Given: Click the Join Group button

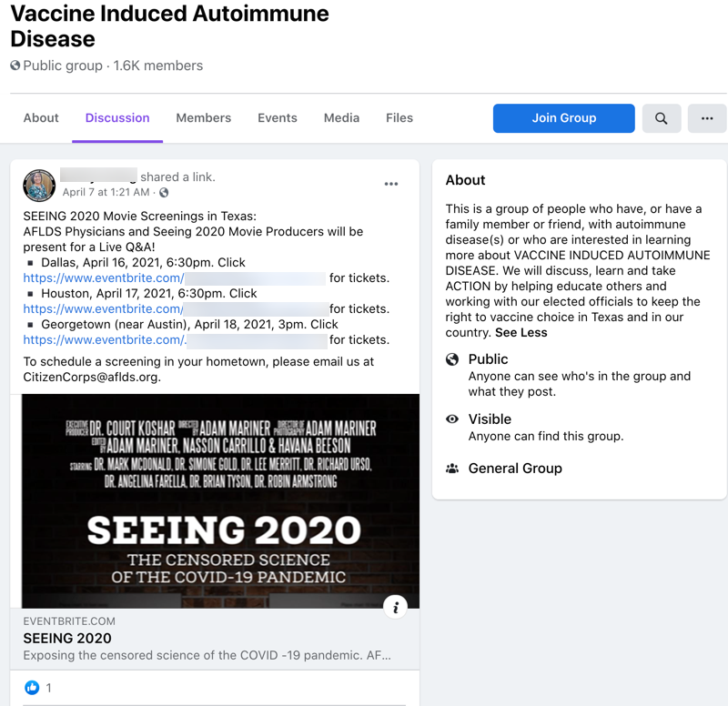Looking at the screenshot, I should pyautogui.click(x=563, y=118).
